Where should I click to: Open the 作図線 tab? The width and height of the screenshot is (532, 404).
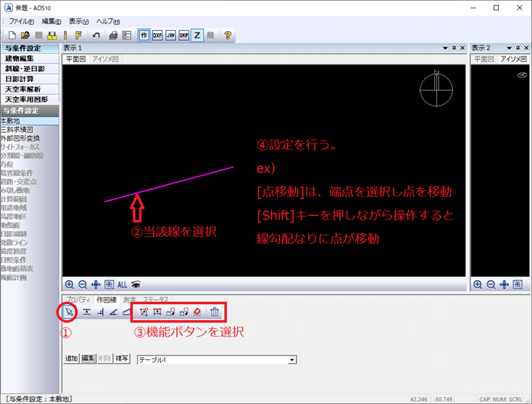tap(107, 299)
